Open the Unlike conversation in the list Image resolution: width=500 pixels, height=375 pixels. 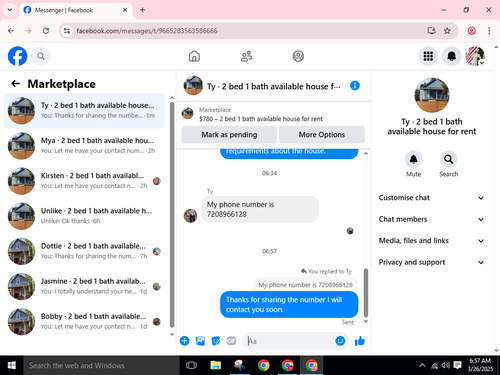click(x=84, y=216)
